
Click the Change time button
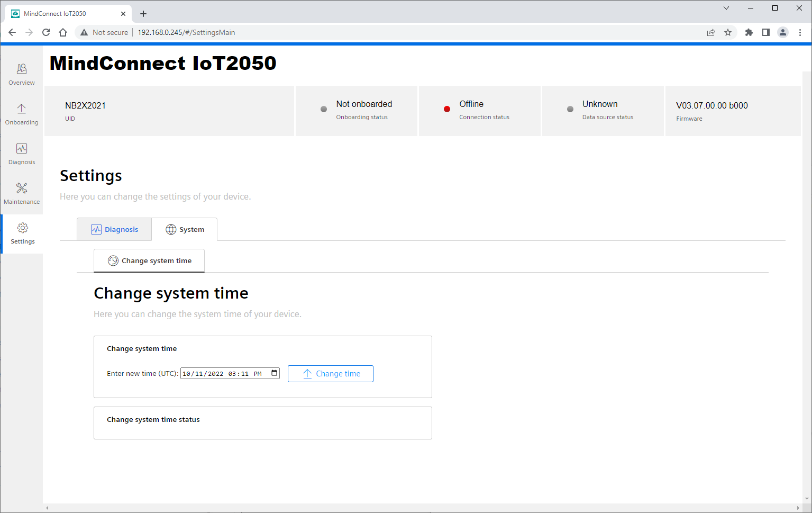(x=331, y=374)
